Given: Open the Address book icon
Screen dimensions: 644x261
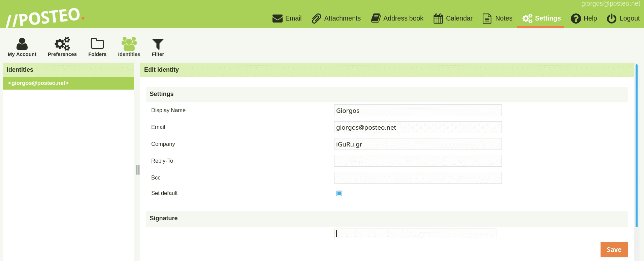Looking at the screenshot, I should (x=376, y=18).
